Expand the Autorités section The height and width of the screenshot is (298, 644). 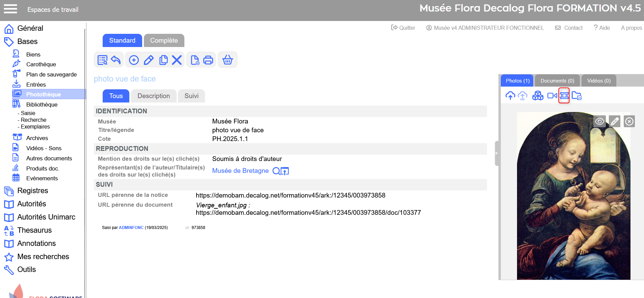coord(31,204)
